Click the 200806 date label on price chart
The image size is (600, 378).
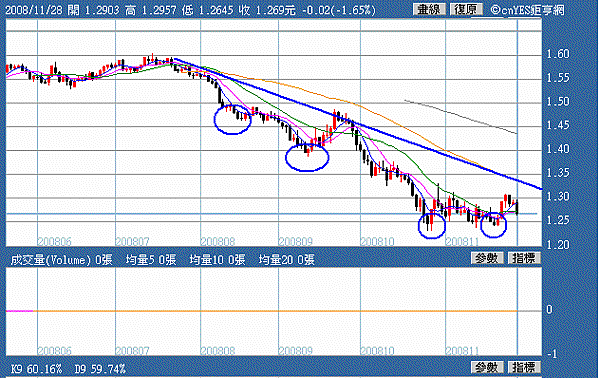[x=54, y=241]
